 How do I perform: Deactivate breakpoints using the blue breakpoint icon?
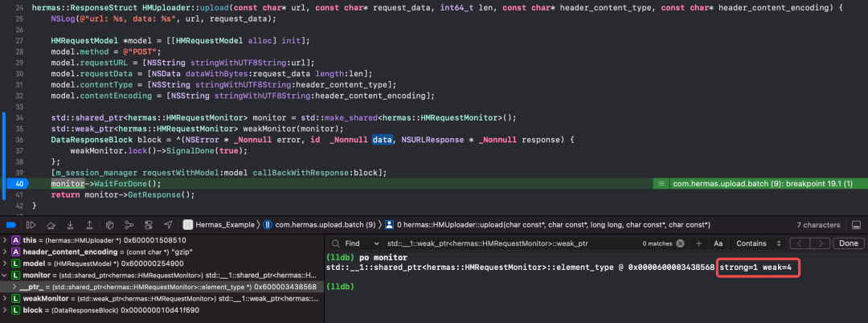[10, 225]
